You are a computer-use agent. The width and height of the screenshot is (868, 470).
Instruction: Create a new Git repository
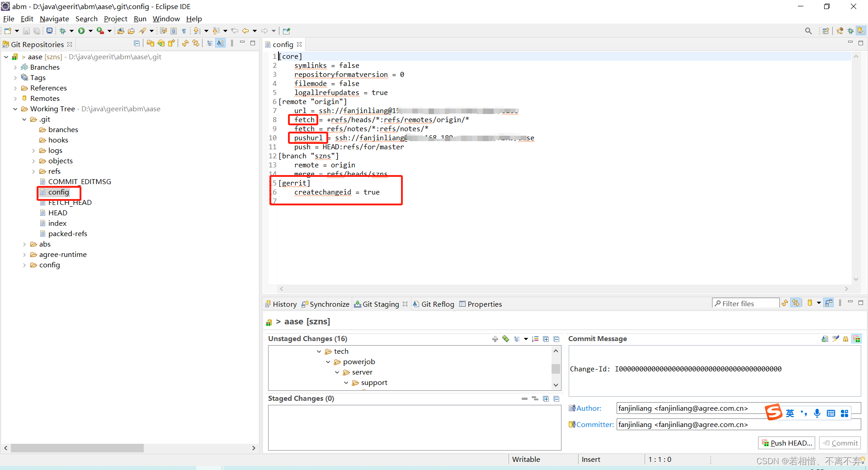point(171,43)
